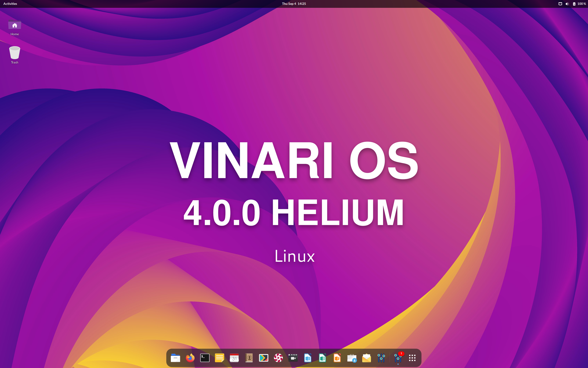Viewport: 588px width, 368px height.
Task: Open the mixer sliders icon without badge
Action: click(x=381, y=358)
